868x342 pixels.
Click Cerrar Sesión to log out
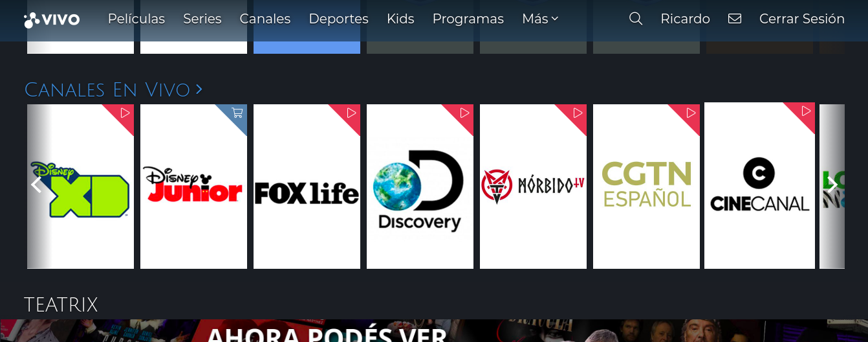(x=802, y=19)
